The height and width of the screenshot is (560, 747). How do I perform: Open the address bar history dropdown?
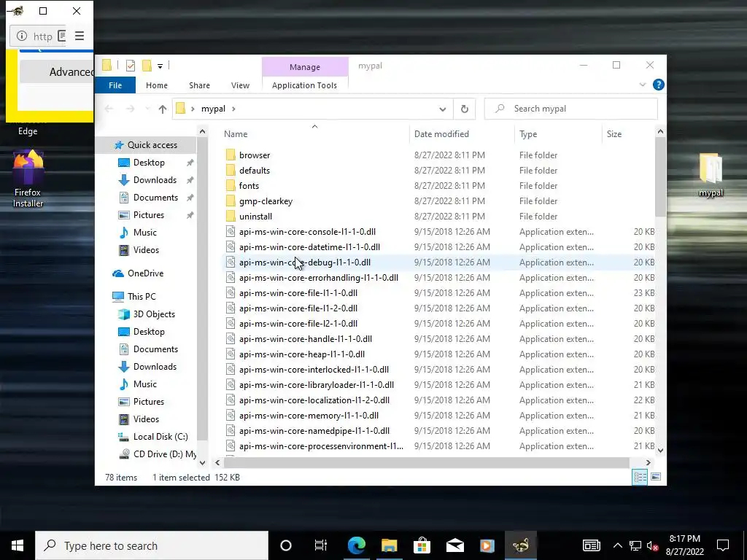coord(443,109)
